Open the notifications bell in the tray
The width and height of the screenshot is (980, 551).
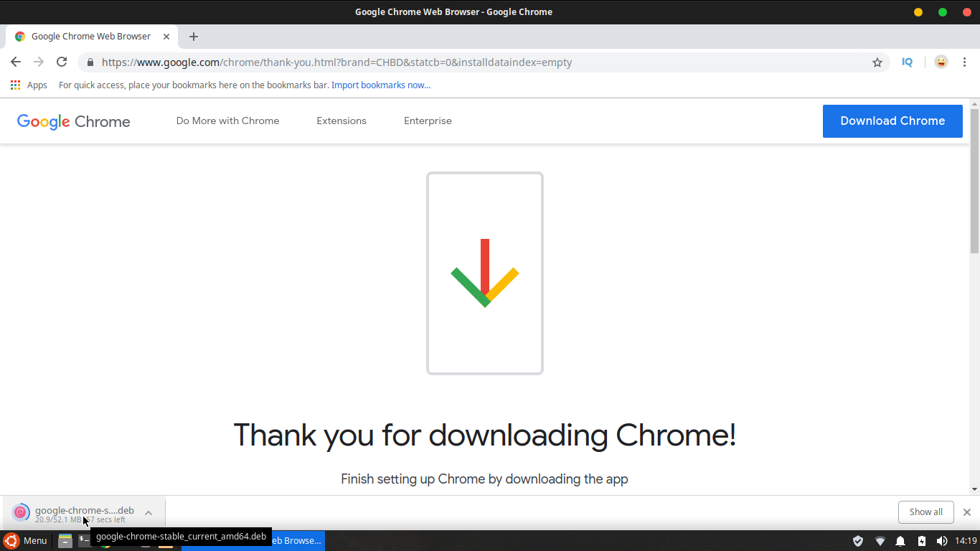900,541
